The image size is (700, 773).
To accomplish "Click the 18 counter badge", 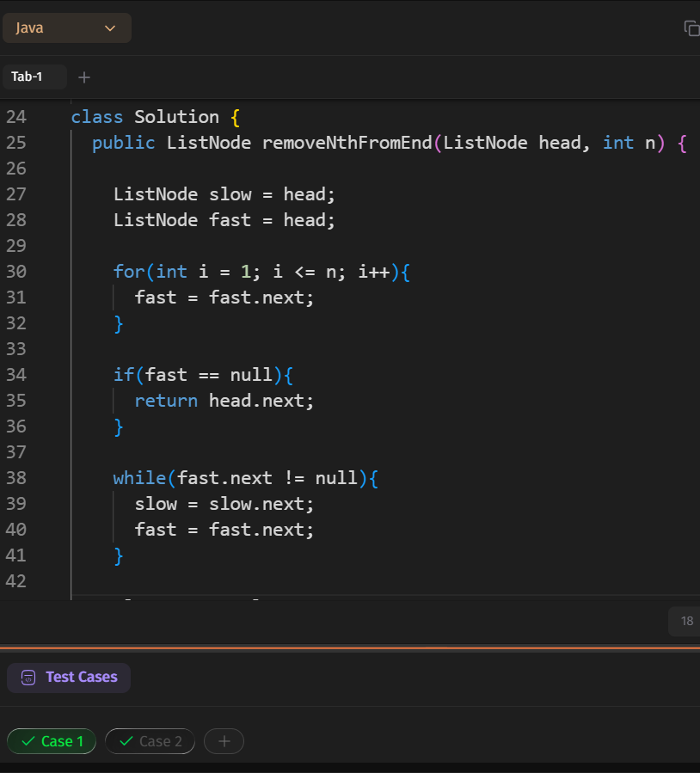I will click(x=685, y=621).
